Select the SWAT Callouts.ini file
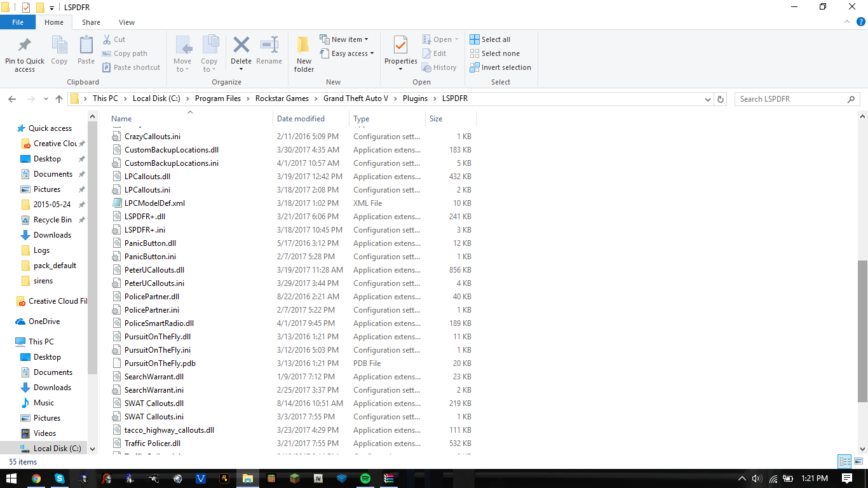868x488 pixels. tap(154, 417)
